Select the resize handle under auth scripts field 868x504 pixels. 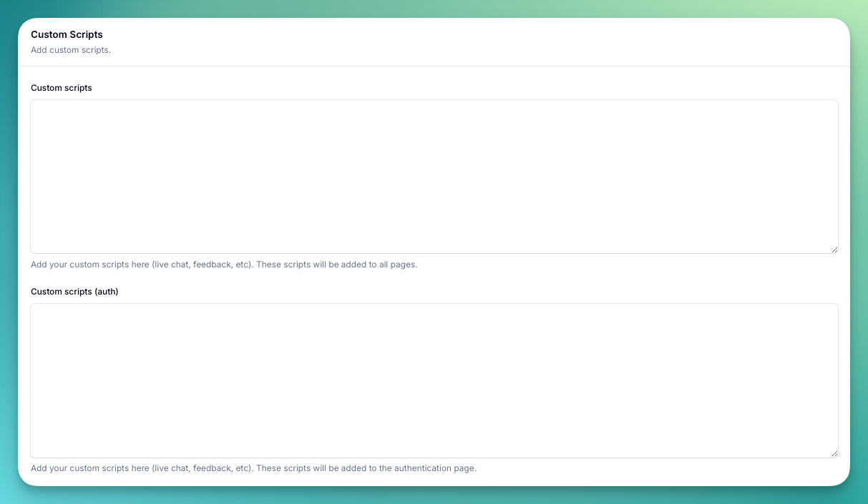(834, 453)
